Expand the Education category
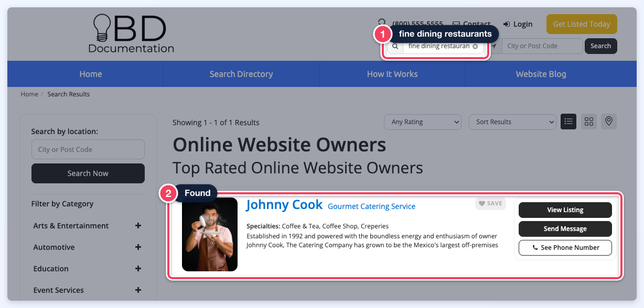The width and height of the screenshot is (644, 308). 138,269
